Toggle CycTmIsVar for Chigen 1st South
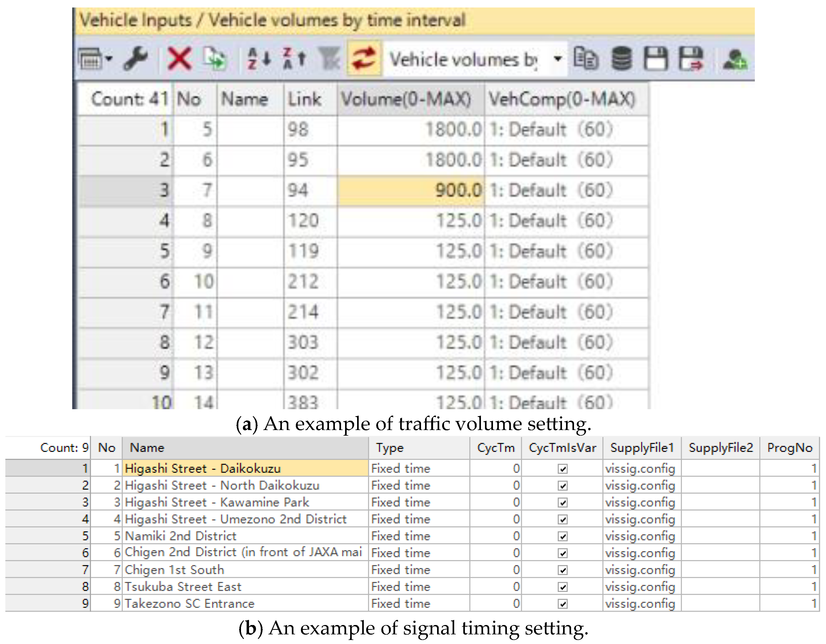The image size is (826, 644). point(562,570)
